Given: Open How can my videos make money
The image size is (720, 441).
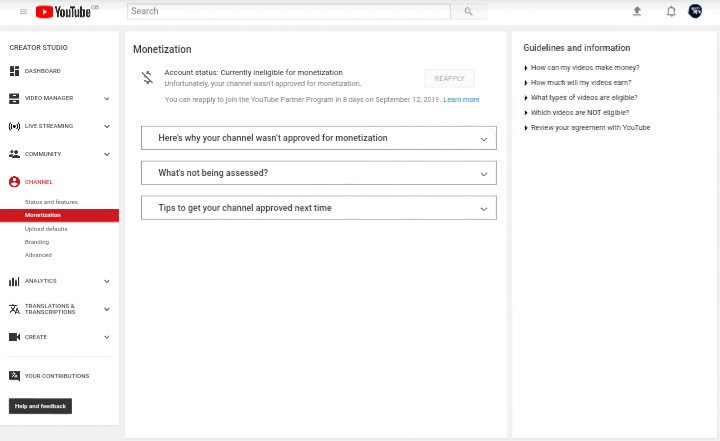Looking at the screenshot, I should (x=585, y=68).
